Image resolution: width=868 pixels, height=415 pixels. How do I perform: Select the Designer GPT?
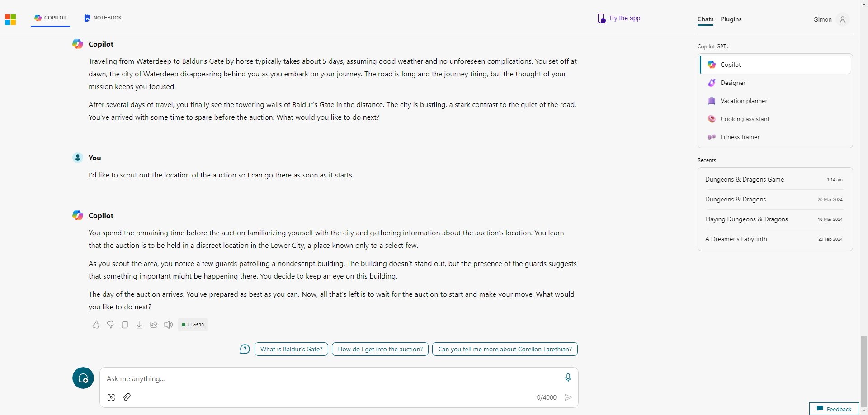(776, 83)
